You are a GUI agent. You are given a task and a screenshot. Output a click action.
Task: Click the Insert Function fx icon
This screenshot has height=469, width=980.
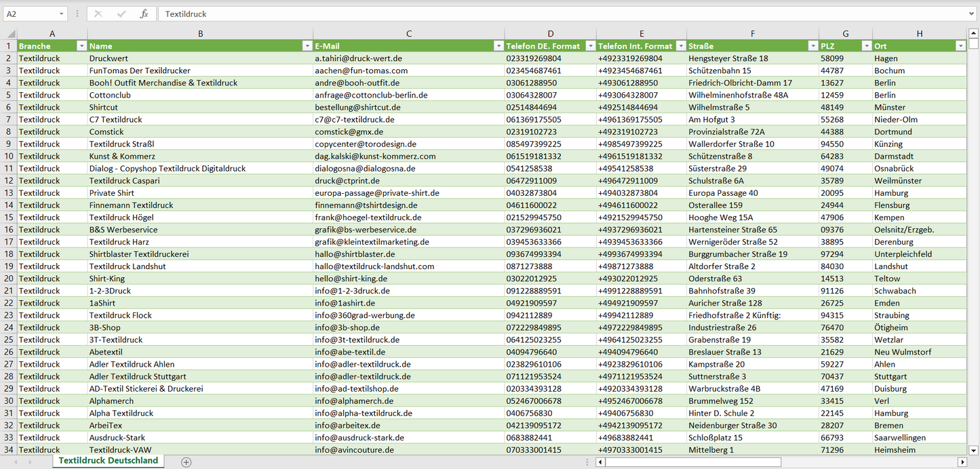(x=144, y=14)
